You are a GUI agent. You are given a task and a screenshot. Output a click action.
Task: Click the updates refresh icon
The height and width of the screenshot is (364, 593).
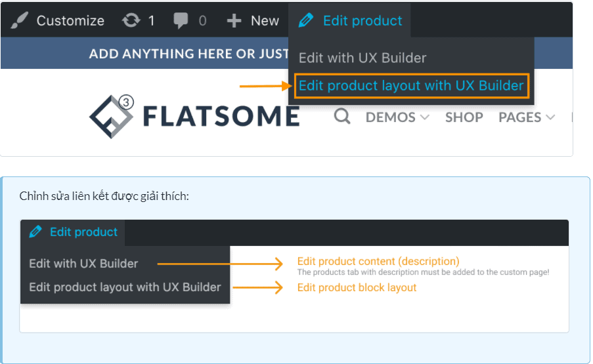coord(131,20)
